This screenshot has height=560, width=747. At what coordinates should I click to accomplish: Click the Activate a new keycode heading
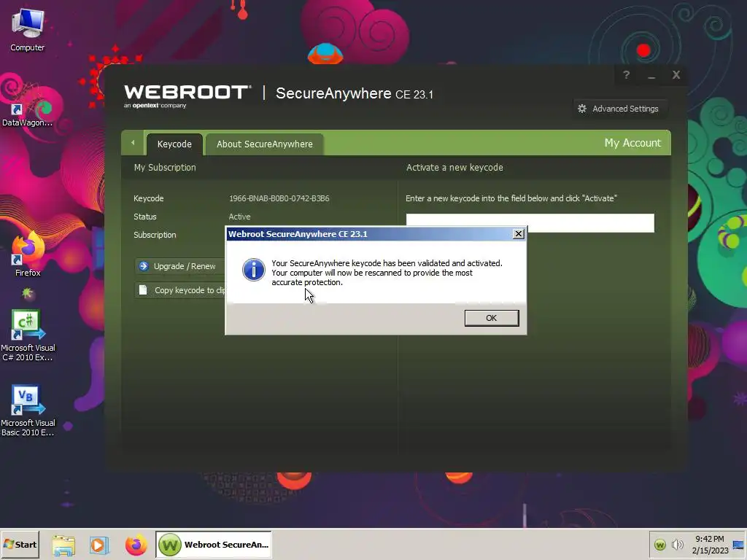[x=454, y=168]
